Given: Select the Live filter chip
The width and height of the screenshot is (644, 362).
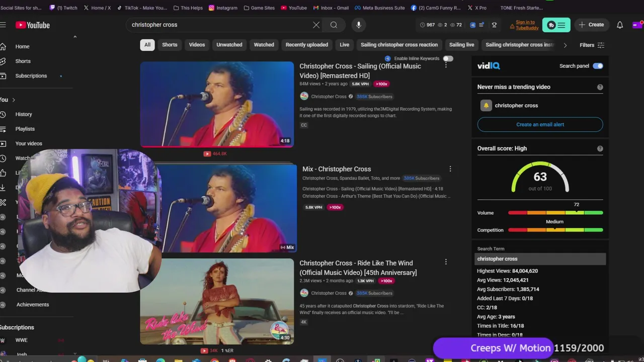Looking at the screenshot, I should [x=344, y=45].
